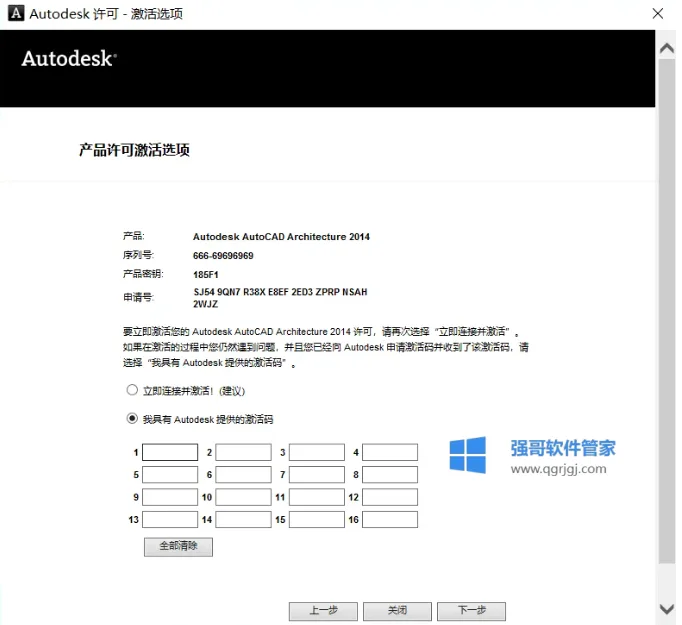Click the product key 185F1
Viewport: 682px width, 625px height.
pyautogui.click(x=206, y=274)
